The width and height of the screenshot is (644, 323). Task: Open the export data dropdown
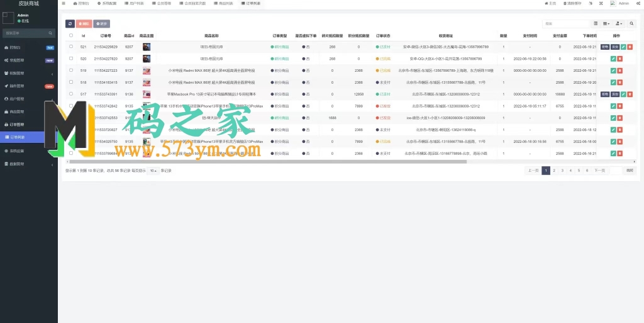coord(619,24)
